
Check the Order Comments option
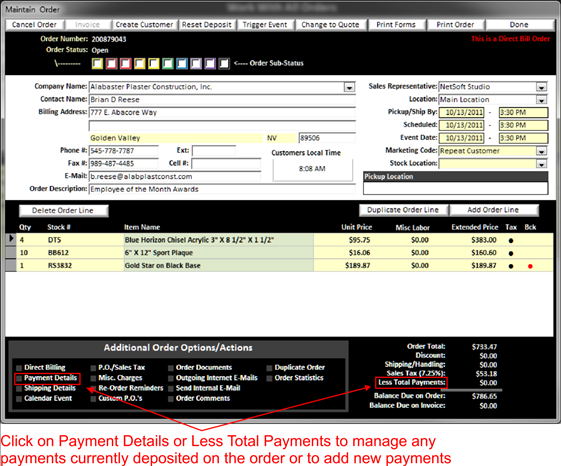(x=171, y=399)
